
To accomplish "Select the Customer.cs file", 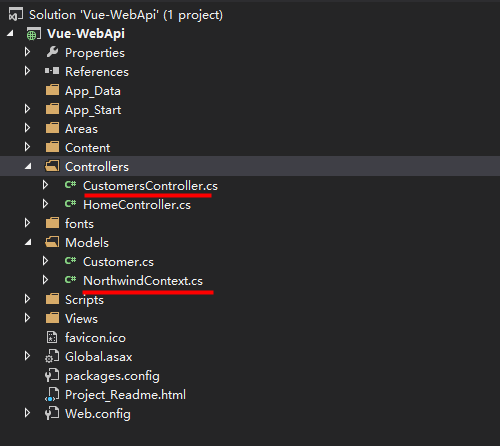I will 118,262.
